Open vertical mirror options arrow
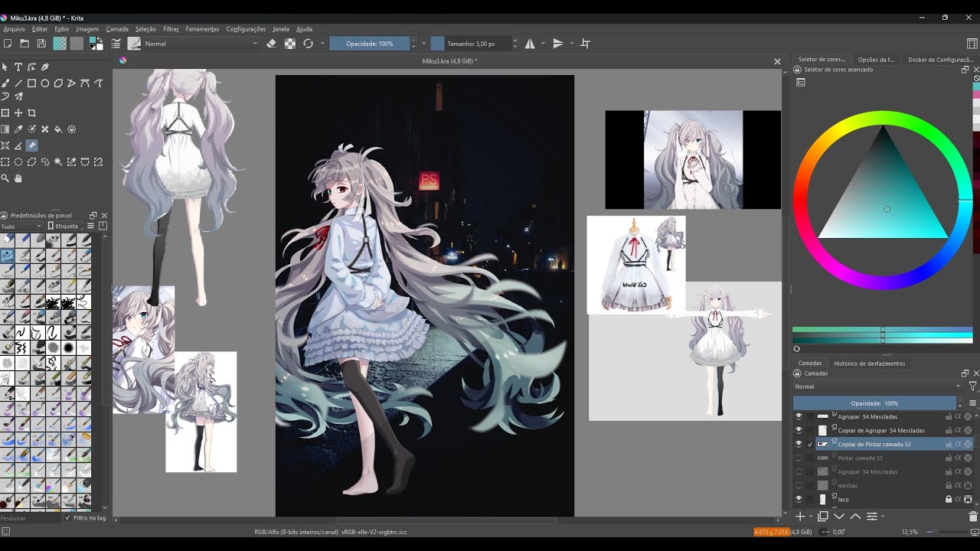 pyautogui.click(x=572, y=44)
